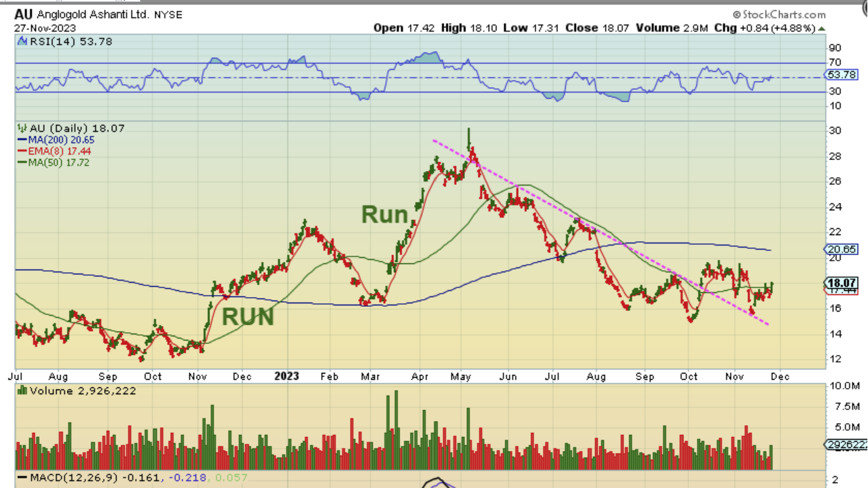Click the black MACD legend dash
The image size is (868, 488).
(21, 478)
